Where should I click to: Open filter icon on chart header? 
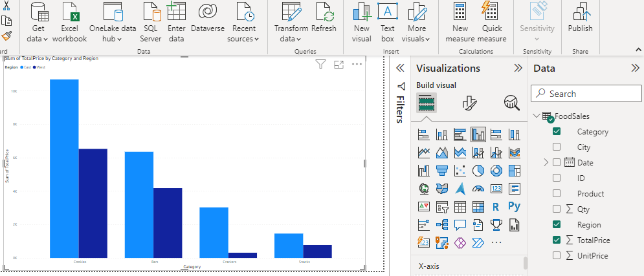pos(320,64)
